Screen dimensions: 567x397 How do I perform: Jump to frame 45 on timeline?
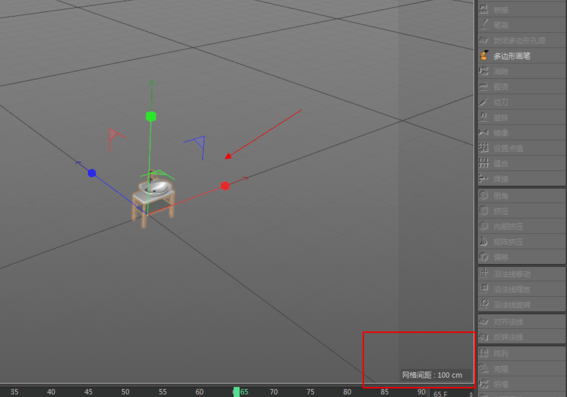coord(89,392)
